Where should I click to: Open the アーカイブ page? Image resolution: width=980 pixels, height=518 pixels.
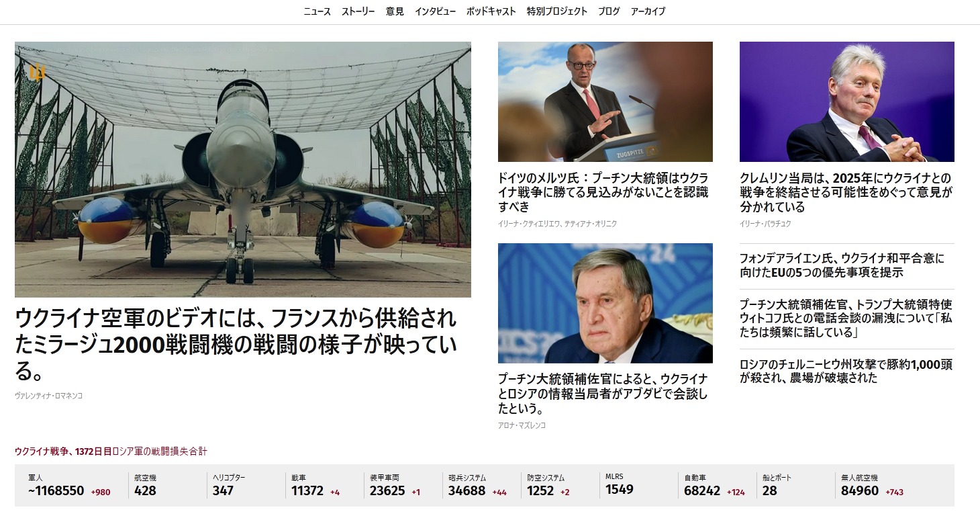648,11
